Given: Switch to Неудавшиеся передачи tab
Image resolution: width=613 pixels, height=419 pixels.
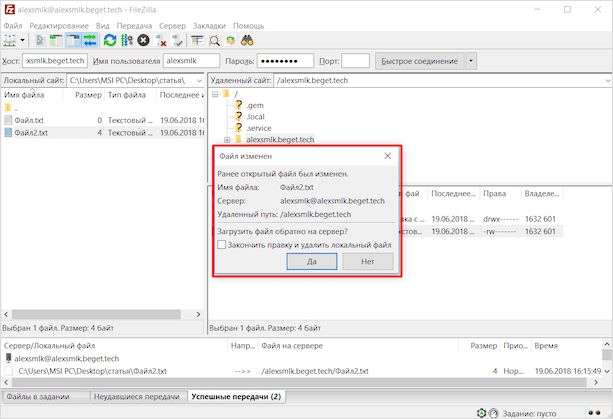Looking at the screenshot, I should [x=137, y=397].
